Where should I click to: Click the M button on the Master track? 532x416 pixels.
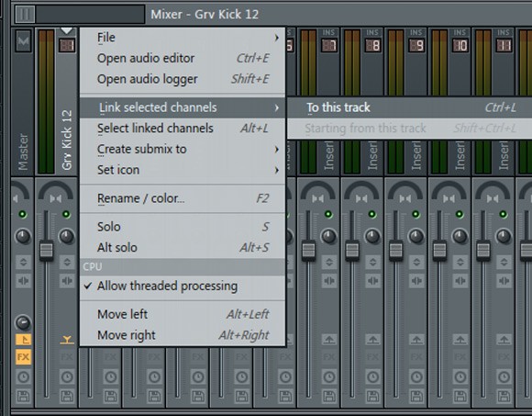coord(23,41)
